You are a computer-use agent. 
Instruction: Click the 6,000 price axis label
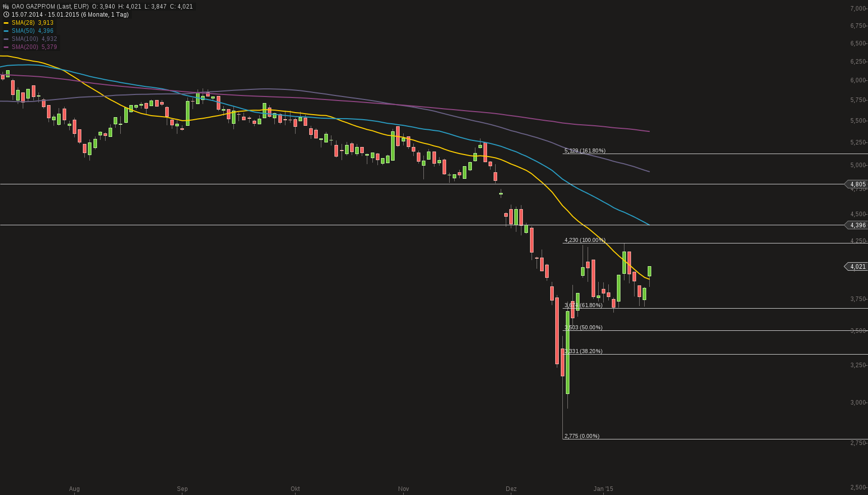(x=858, y=80)
